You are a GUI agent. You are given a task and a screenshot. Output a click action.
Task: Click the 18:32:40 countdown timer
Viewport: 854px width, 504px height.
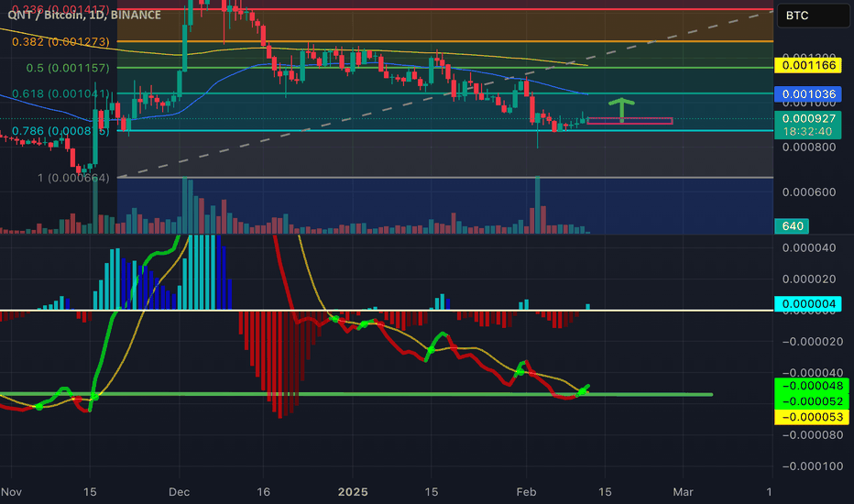[x=808, y=132]
